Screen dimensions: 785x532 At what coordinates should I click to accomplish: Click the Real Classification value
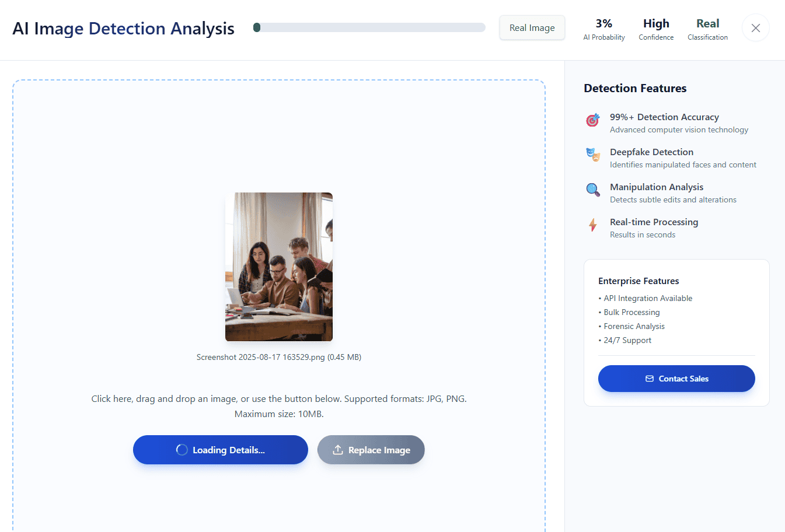(x=707, y=24)
